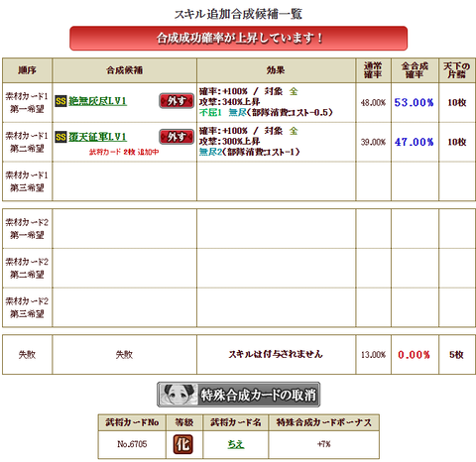Image resolution: width=476 pixels, height=462 pixels.
Task: Click the 無尽2 effect keyword
Action: (x=210, y=152)
